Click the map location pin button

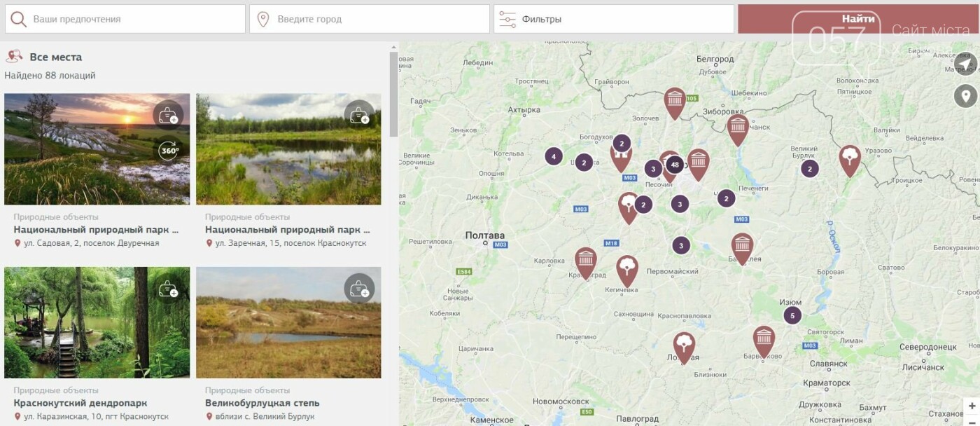tap(965, 95)
